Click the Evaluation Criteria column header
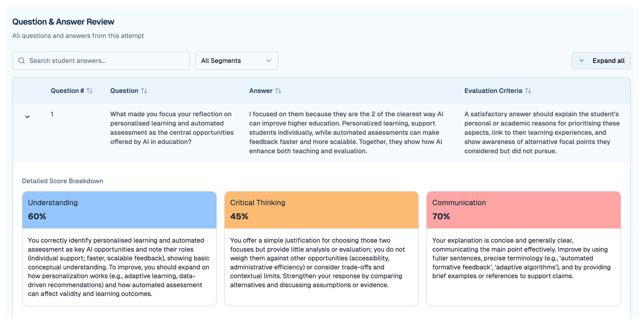This screenshot has height=324, width=644. 493,91
